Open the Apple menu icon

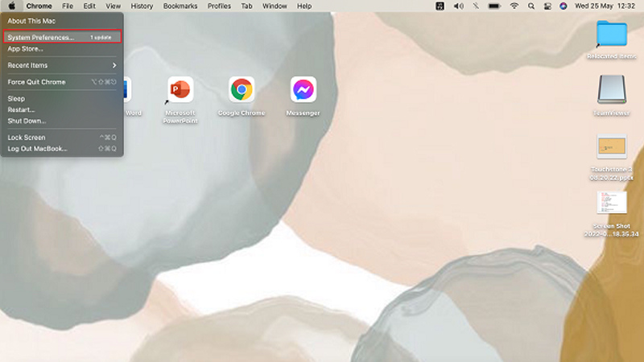(12, 6)
